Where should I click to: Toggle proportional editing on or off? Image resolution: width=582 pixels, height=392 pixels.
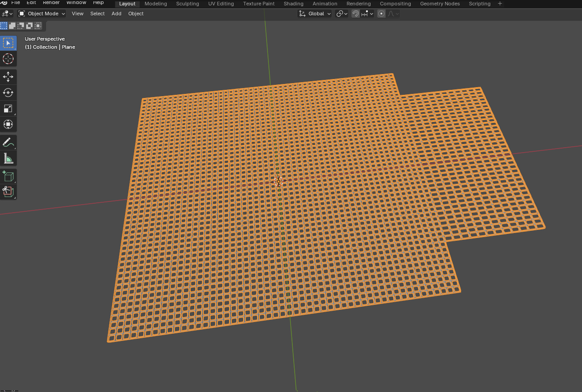381,14
